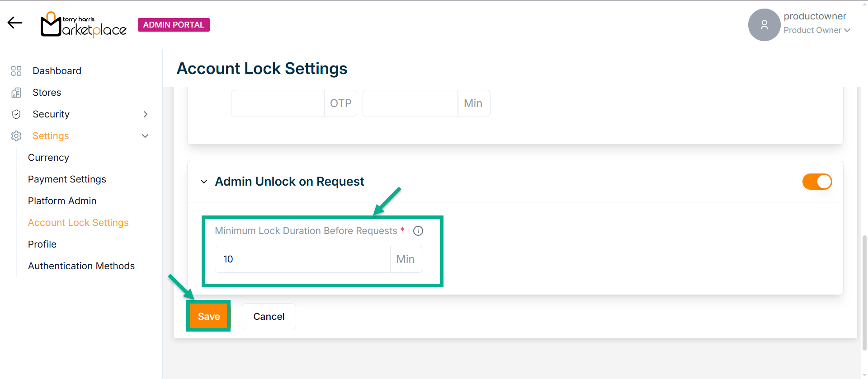Click the Cancel button

coord(269,317)
